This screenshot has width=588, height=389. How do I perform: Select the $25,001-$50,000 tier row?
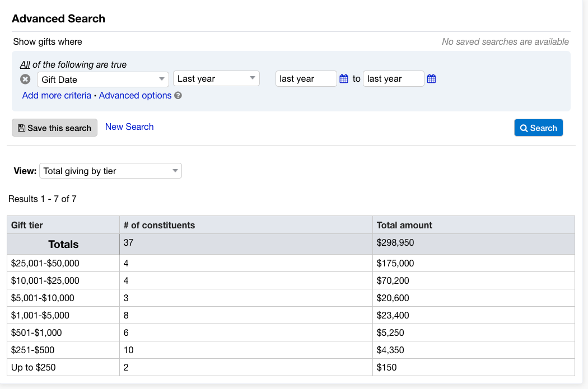pyautogui.click(x=45, y=263)
